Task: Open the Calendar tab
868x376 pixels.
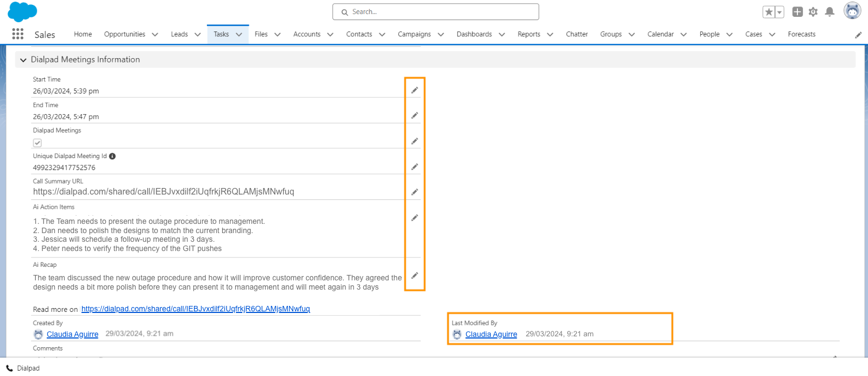Action: [661, 34]
